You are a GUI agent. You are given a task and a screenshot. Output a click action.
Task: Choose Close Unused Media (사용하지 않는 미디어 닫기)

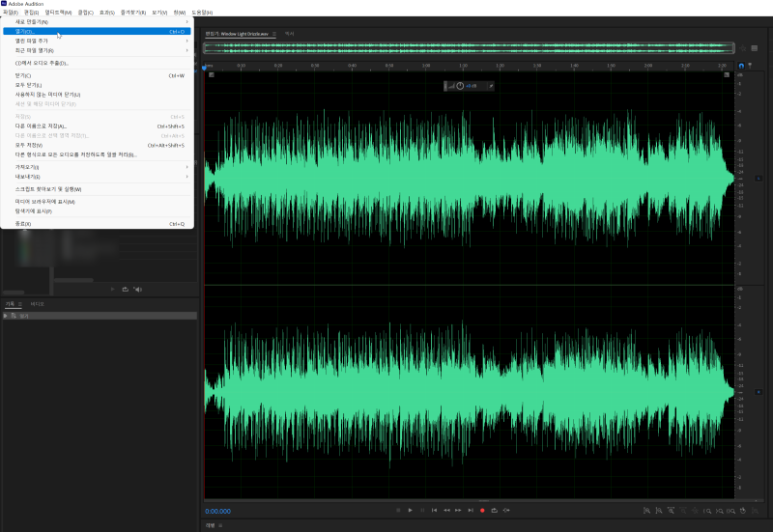(97, 95)
